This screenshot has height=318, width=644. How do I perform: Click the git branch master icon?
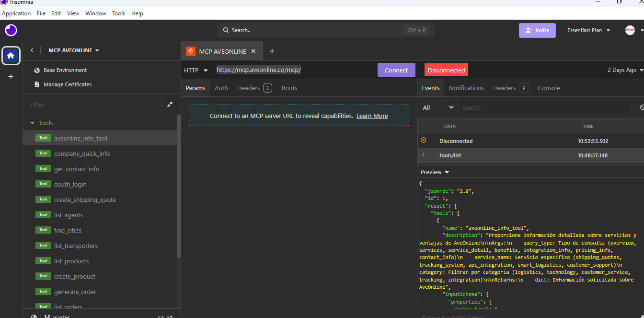pos(48,317)
